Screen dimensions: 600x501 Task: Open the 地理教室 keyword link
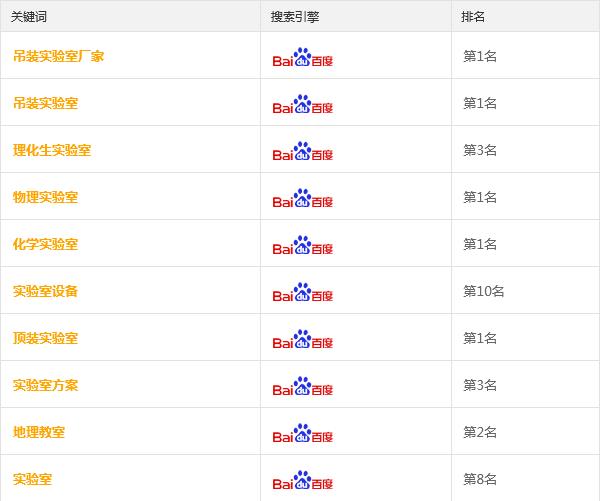[x=39, y=432]
